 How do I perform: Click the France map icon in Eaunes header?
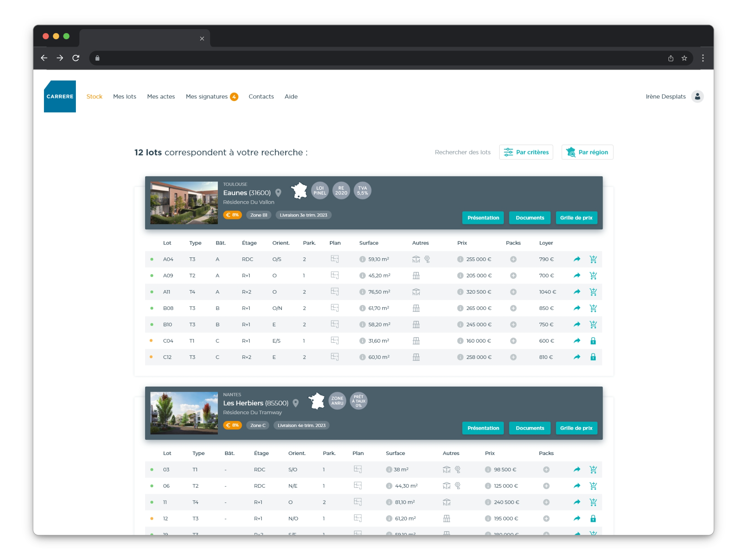(x=299, y=191)
